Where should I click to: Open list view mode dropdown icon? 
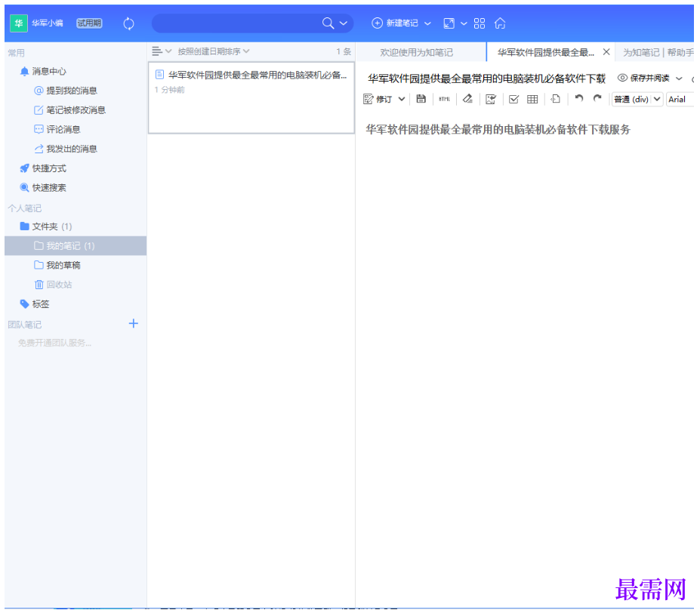tap(162, 51)
